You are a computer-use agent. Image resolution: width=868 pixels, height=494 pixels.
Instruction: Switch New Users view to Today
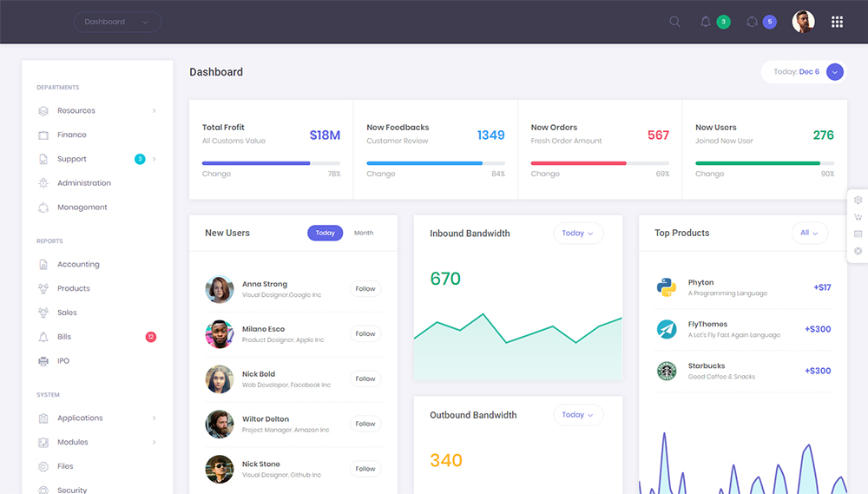tap(325, 233)
